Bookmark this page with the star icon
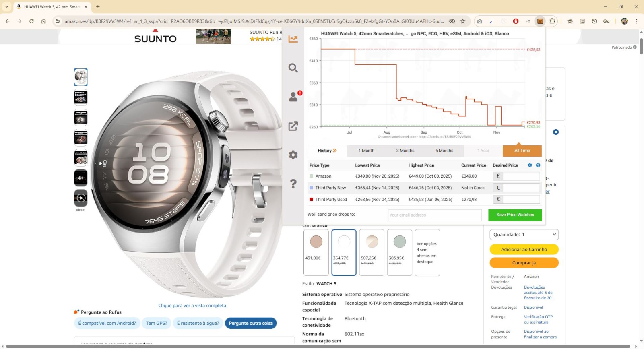 [463, 21]
